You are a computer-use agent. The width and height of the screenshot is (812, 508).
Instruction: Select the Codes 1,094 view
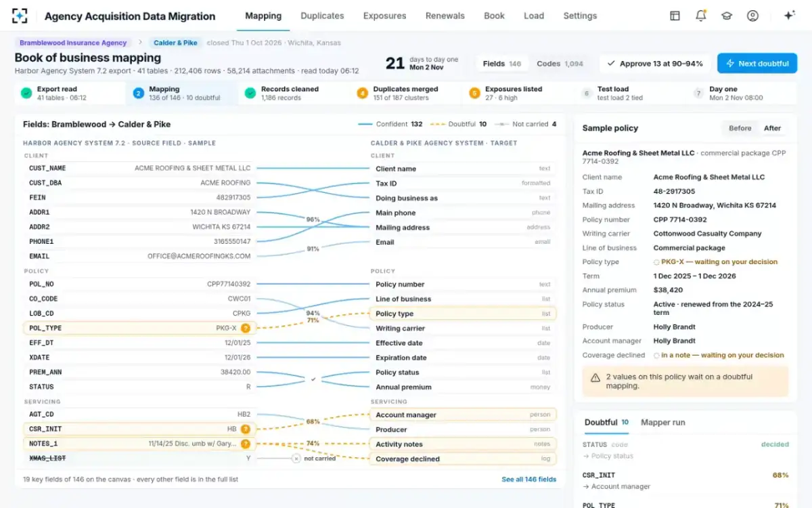tap(560, 64)
